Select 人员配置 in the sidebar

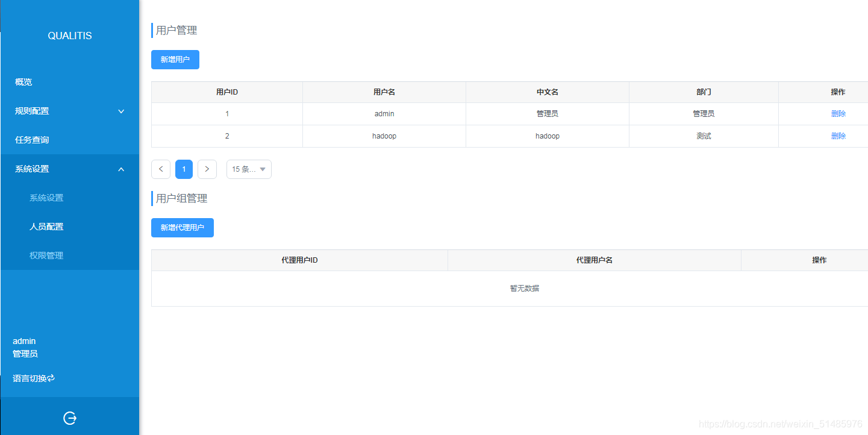coord(46,226)
